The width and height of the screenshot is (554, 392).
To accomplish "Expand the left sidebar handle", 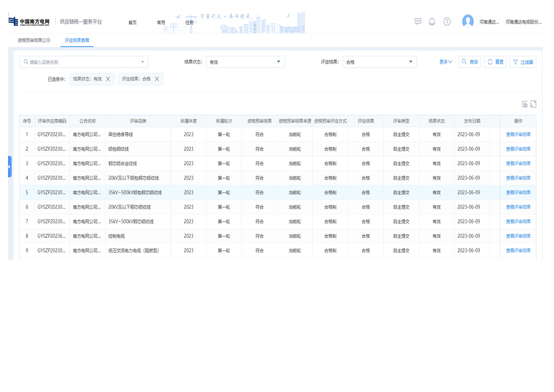I will tap(10, 167).
